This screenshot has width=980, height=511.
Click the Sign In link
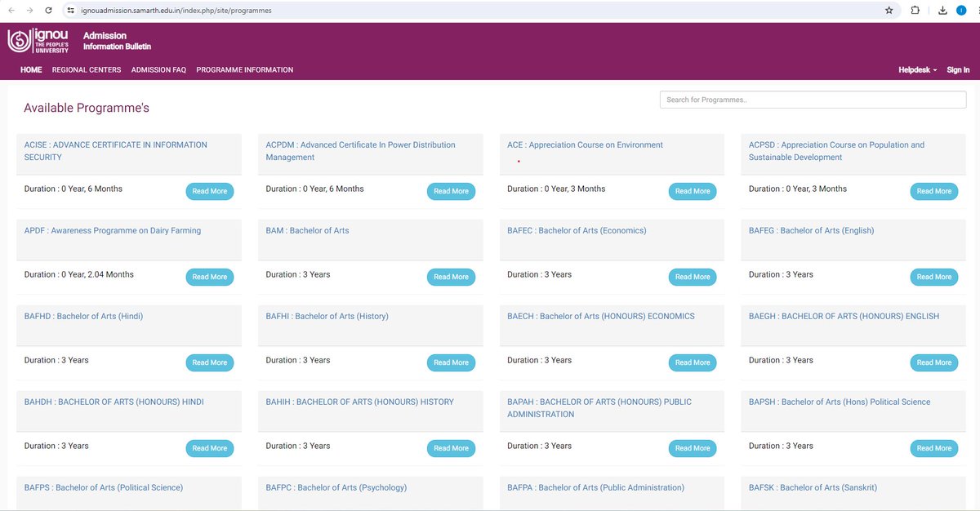tap(958, 70)
